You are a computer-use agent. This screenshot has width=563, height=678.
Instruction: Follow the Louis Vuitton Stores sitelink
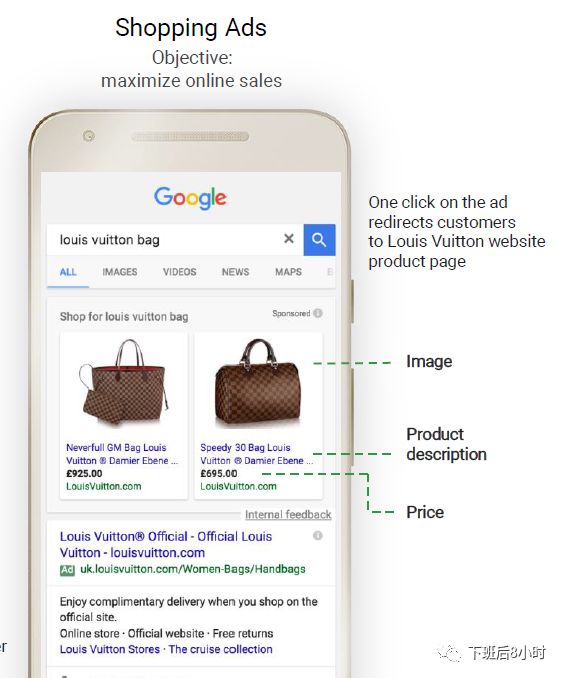tap(110, 649)
